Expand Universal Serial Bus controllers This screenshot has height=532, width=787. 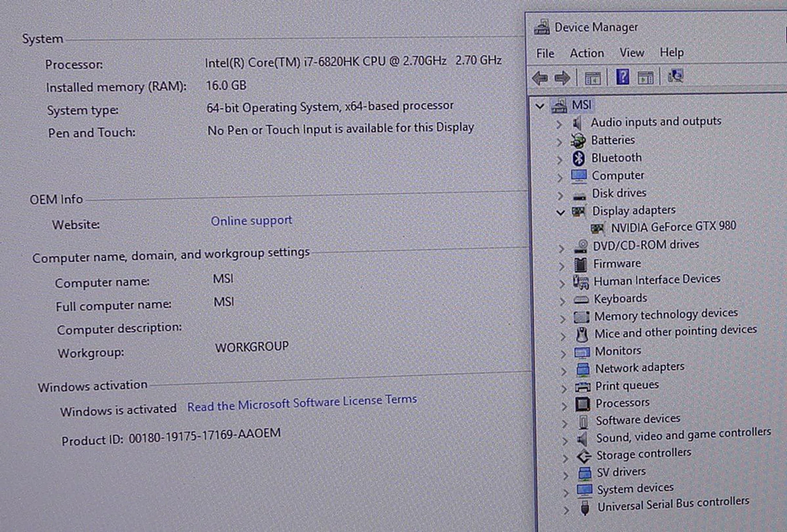[x=566, y=510]
